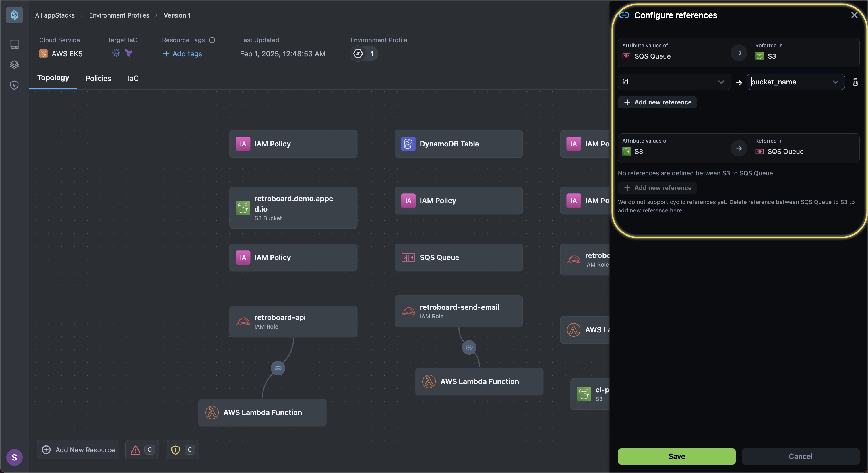Click the Last Updated timestamp text
868x473 pixels.
[283, 54]
